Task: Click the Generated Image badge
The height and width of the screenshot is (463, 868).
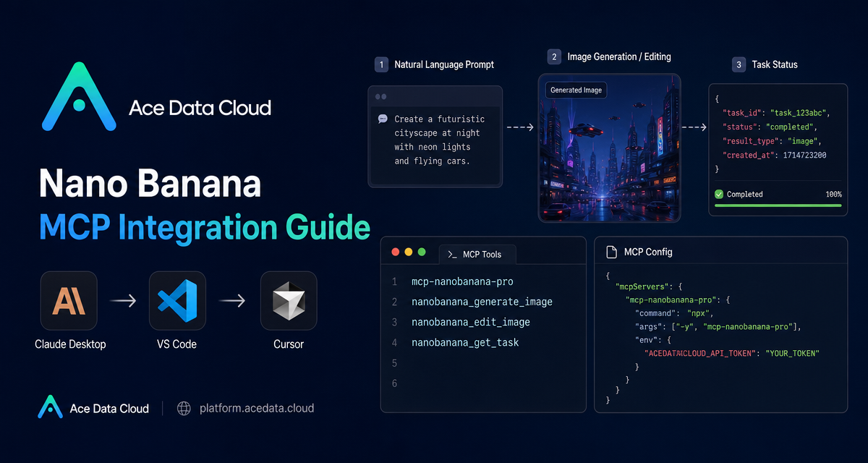Action: (576, 90)
